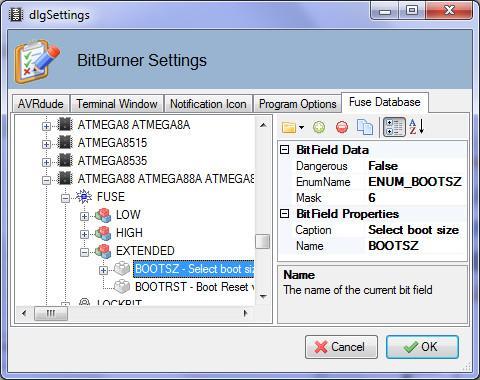Click the horizontal scrollbar thumb
The height and width of the screenshot is (380, 480).
point(51,314)
